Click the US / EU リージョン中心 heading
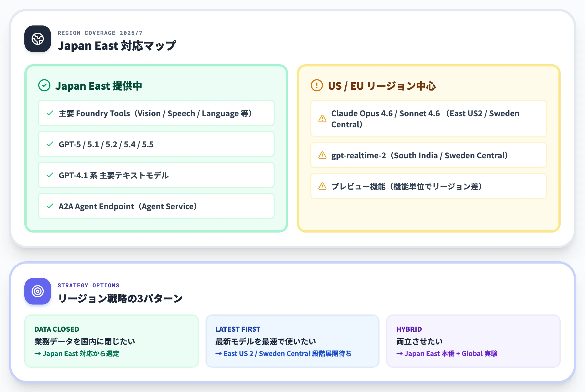 coord(382,86)
